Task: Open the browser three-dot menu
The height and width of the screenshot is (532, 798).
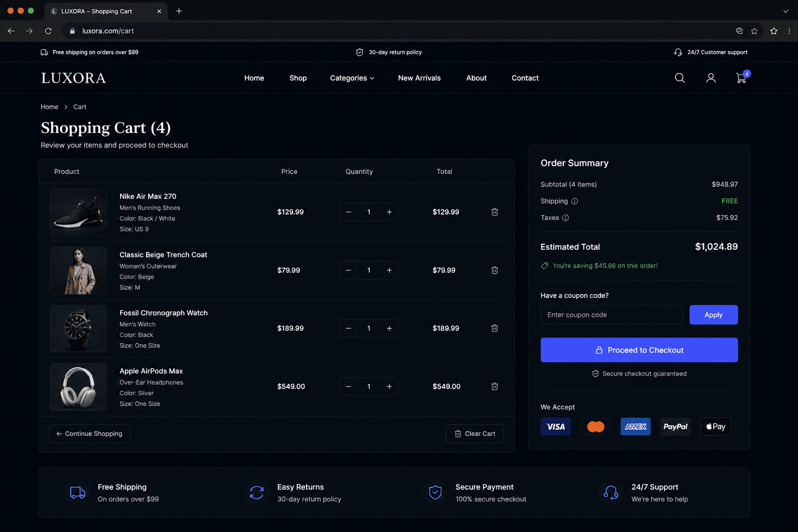Action: [789, 31]
